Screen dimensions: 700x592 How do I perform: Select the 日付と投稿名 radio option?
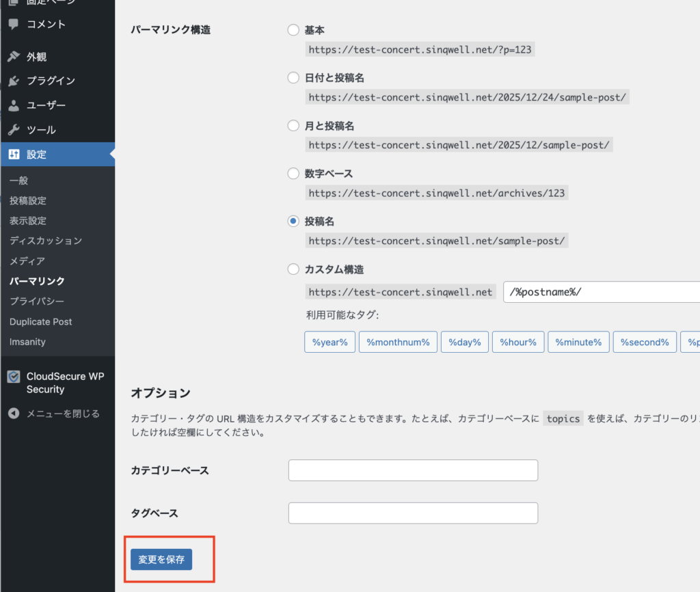(293, 78)
